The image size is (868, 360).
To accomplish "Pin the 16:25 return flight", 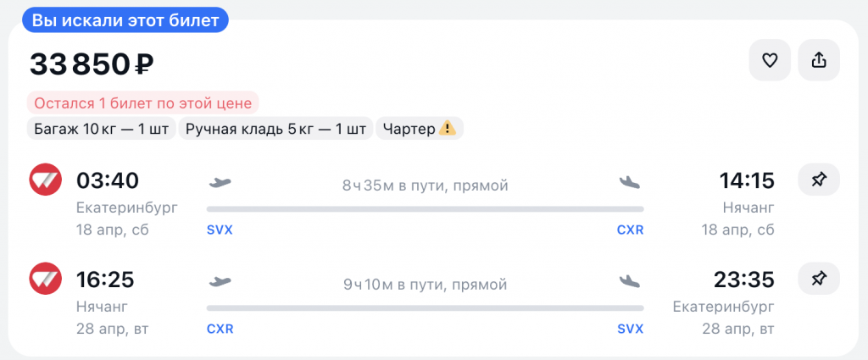I will pos(819,279).
